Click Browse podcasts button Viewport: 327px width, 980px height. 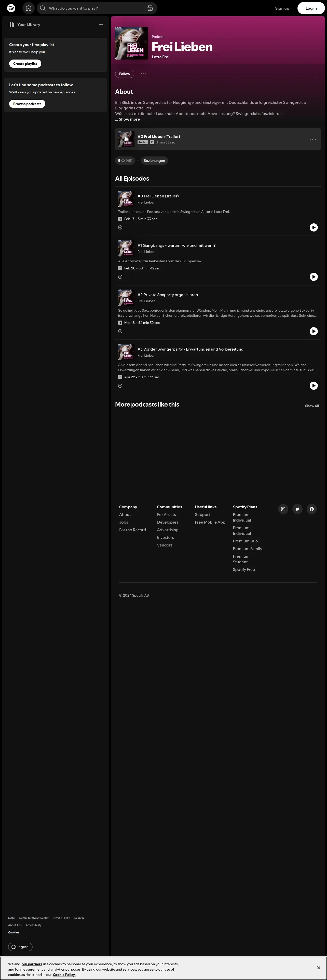click(x=27, y=104)
